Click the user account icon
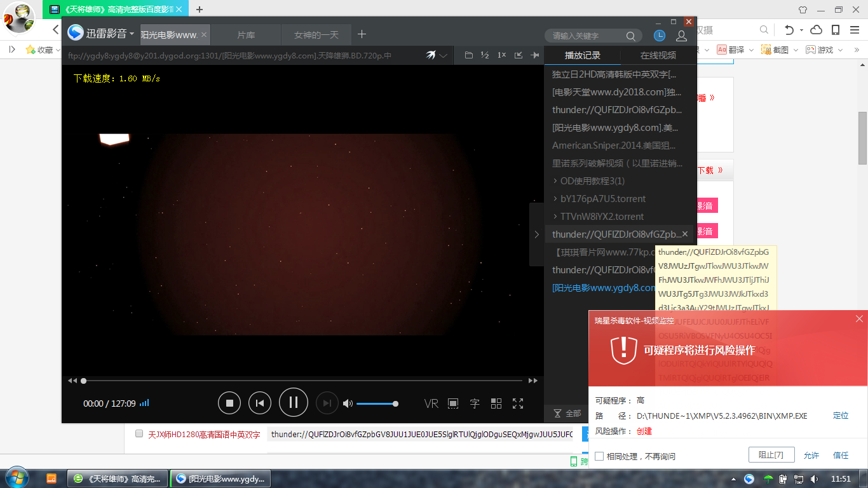 click(681, 36)
